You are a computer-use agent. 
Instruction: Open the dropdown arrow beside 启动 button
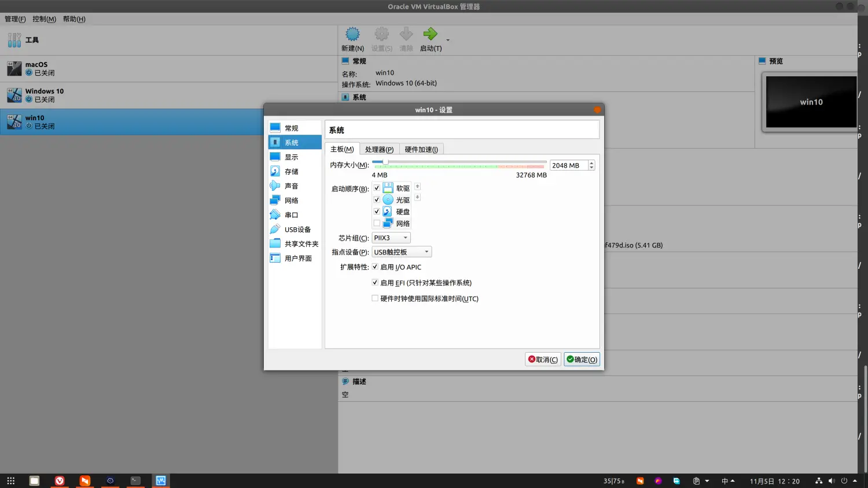448,40
